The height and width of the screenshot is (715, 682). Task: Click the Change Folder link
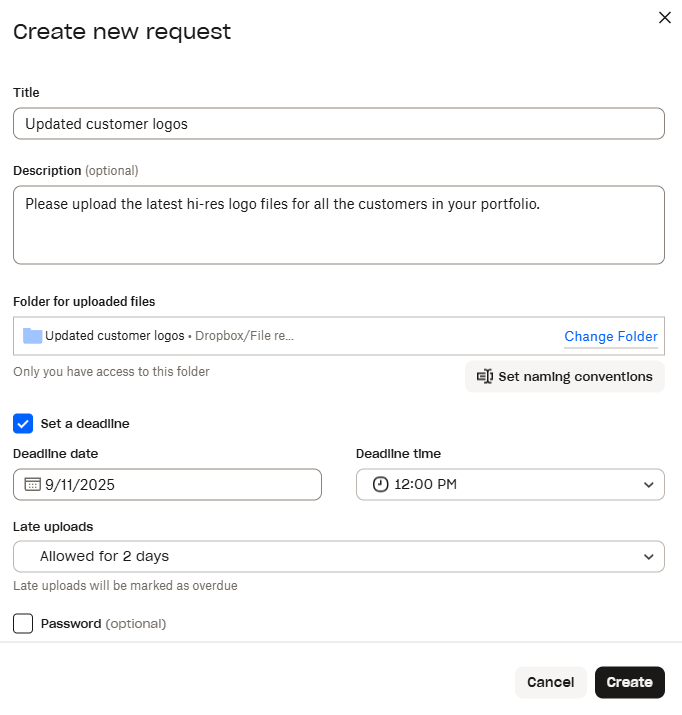click(x=610, y=336)
